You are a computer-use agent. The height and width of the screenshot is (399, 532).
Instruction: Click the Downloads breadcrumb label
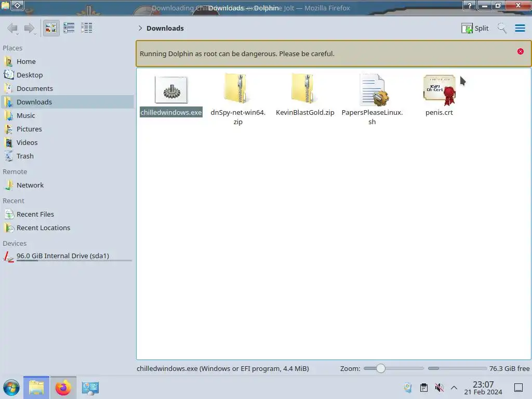[165, 28]
